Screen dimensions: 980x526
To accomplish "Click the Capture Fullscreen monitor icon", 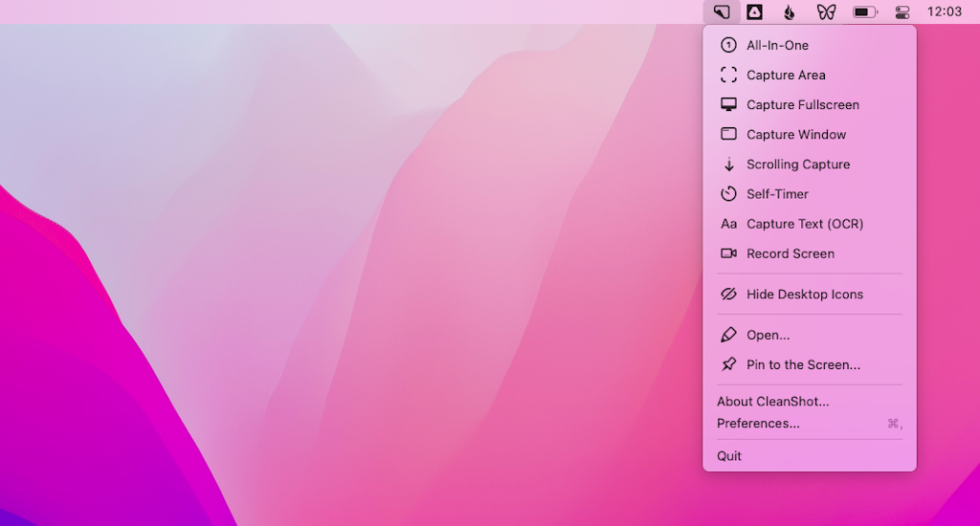I will tap(728, 104).
